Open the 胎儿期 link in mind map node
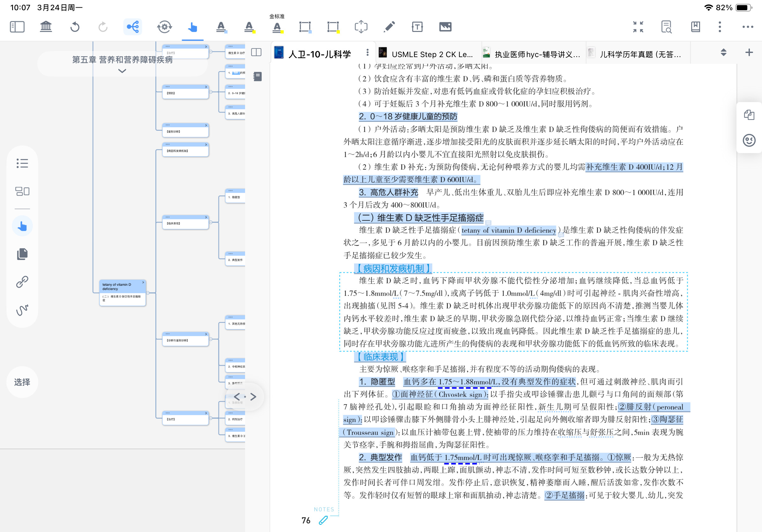The width and height of the screenshot is (762, 532). 235,73
